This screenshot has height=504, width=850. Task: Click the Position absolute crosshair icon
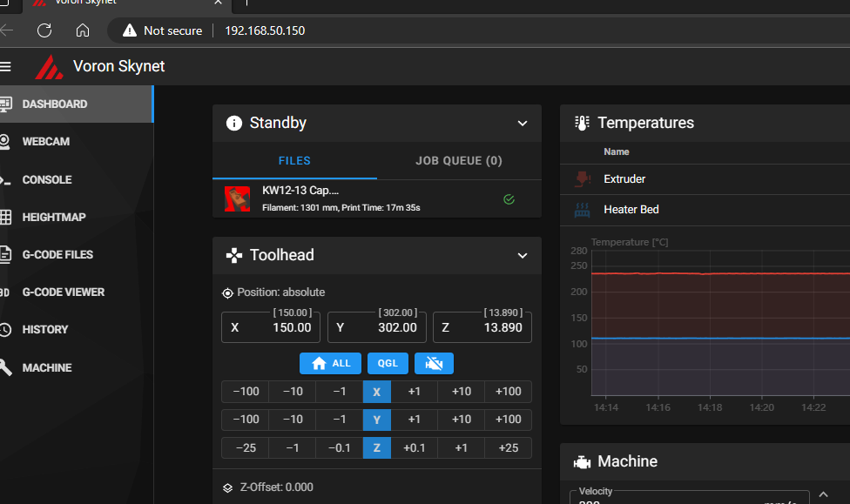tap(227, 293)
